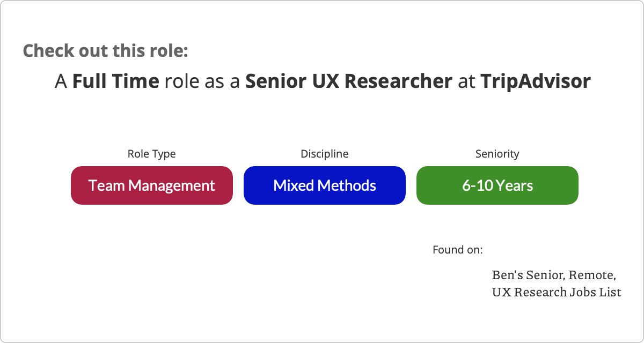Click the Seniority label
This screenshot has height=343, width=644.
[497, 154]
